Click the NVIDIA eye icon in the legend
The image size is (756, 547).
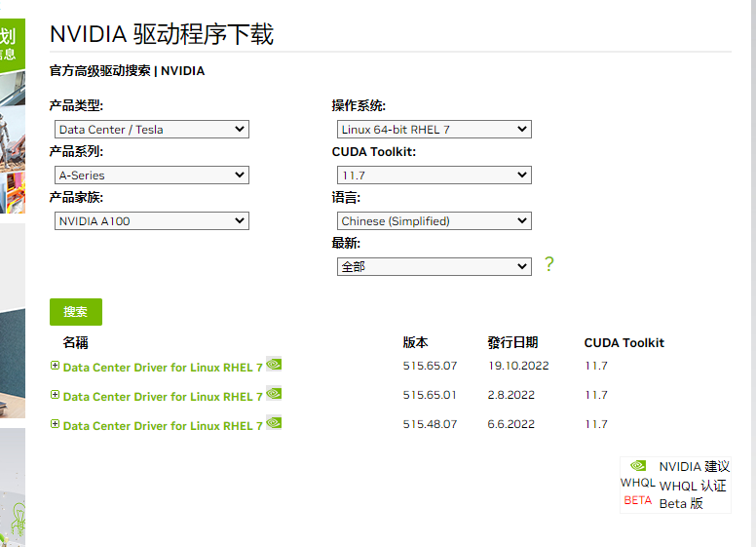point(637,465)
